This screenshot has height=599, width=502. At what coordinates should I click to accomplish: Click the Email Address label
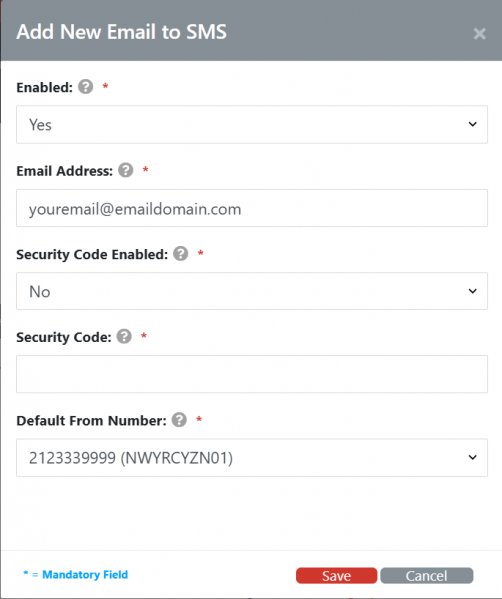(x=65, y=171)
